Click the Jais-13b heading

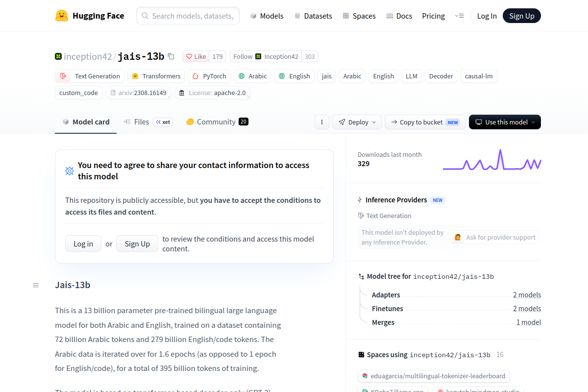[x=73, y=285]
